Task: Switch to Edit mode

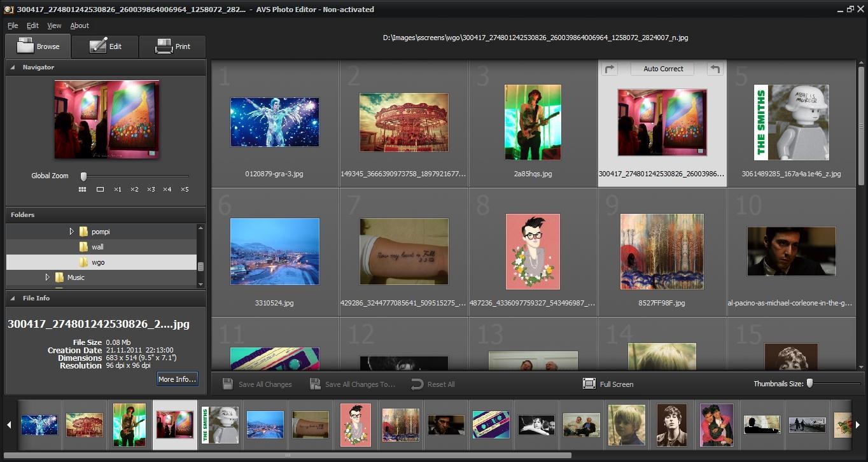Action: click(105, 46)
